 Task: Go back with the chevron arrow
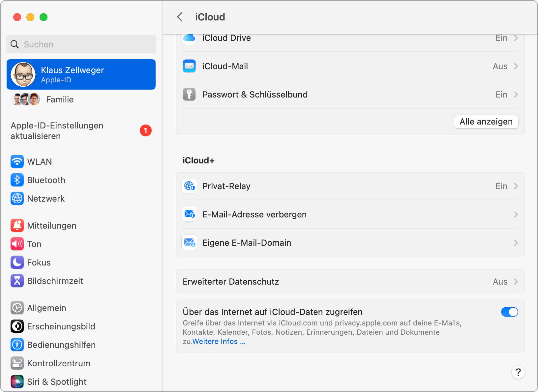click(180, 17)
